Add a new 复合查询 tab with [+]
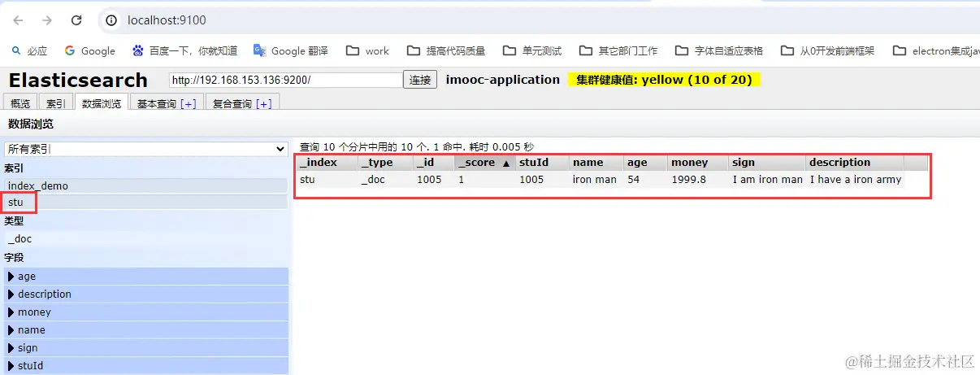 263,103
